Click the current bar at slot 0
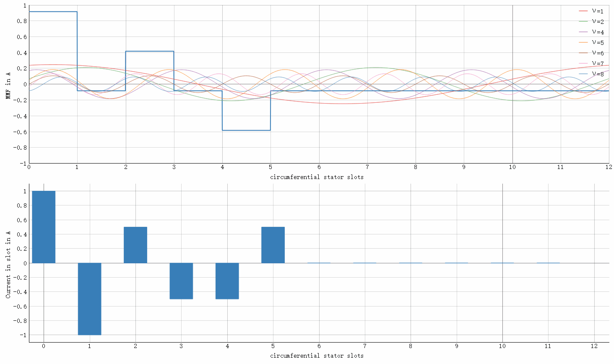614x364 pixels. tap(44, 227)
